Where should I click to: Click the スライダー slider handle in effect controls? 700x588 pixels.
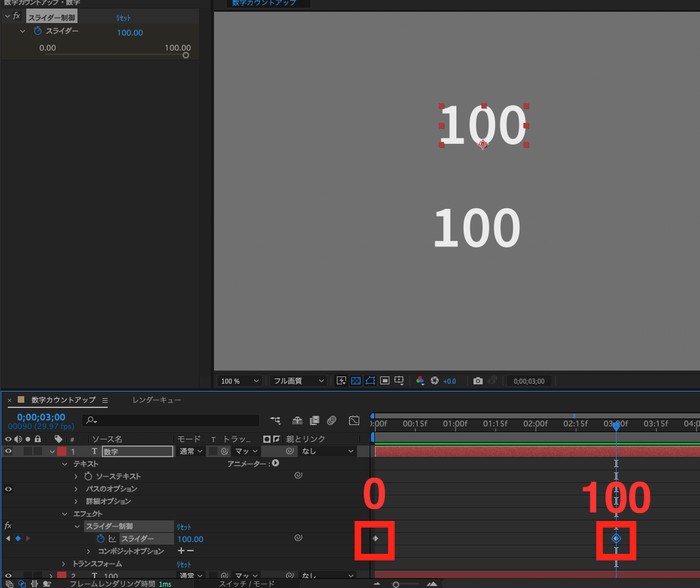[x=186, y=55]
